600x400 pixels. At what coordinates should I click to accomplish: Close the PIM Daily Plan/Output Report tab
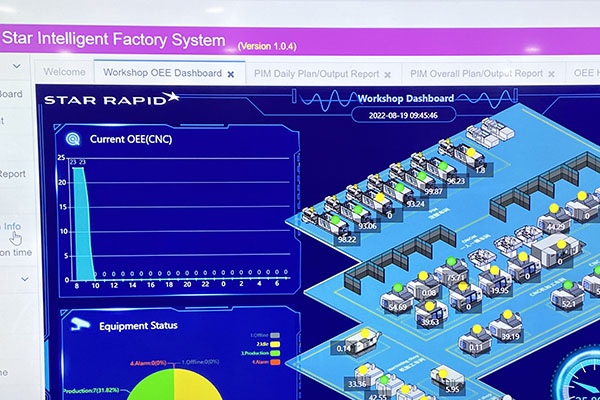tap(388, 75)
